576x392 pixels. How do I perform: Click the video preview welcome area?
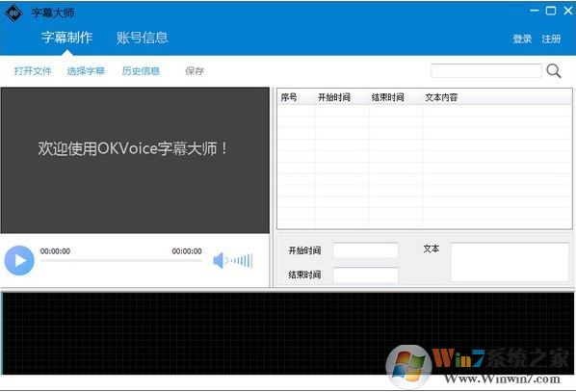[135, 160]
